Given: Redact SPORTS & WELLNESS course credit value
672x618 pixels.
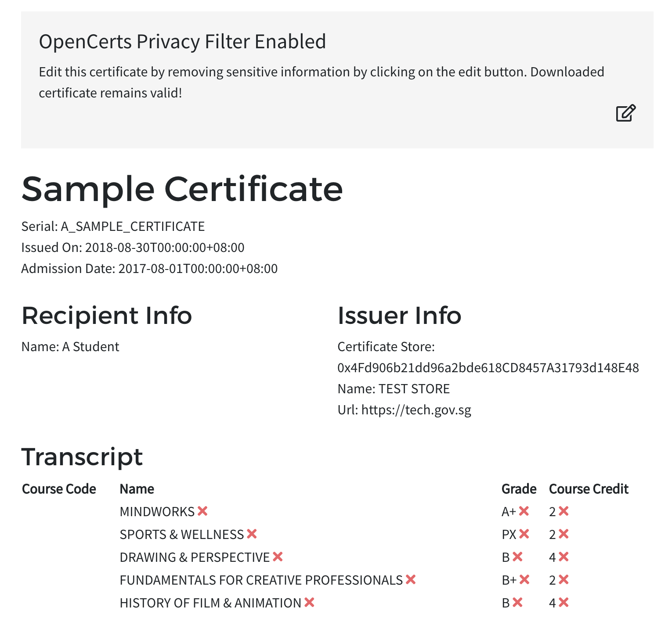Looking at the screenshot, I should point(564,534).
